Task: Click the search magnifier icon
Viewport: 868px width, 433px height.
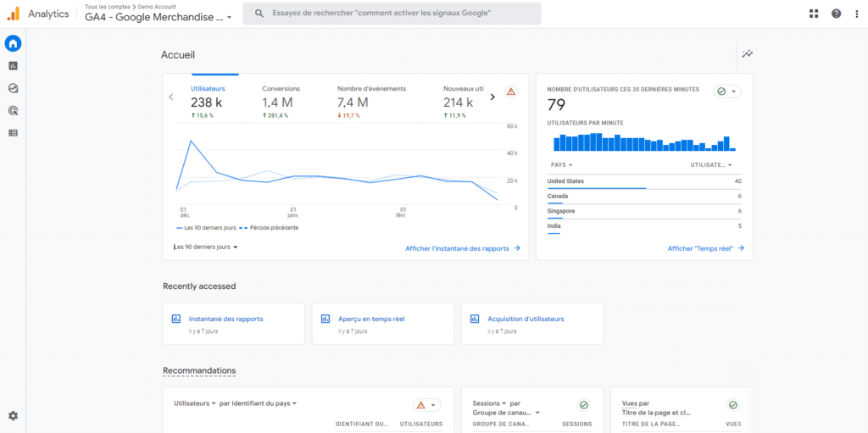Action: [x=259, y=14]
